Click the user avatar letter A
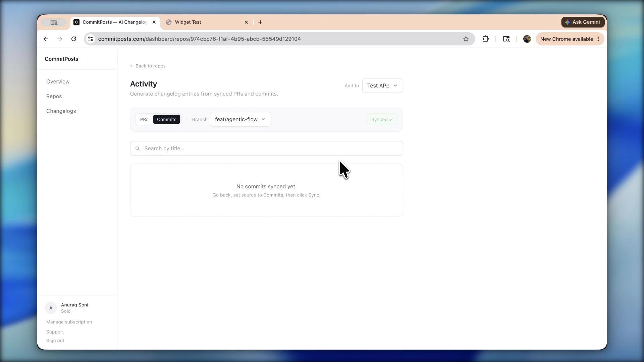The width and height of the screenshot is (644, 362). click(x=51, y=308)
